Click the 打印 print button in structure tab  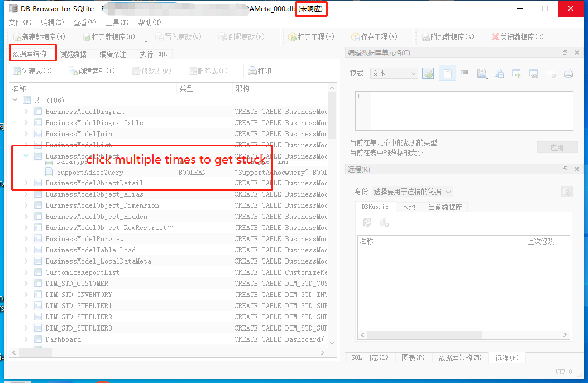(x=260, y=71)
